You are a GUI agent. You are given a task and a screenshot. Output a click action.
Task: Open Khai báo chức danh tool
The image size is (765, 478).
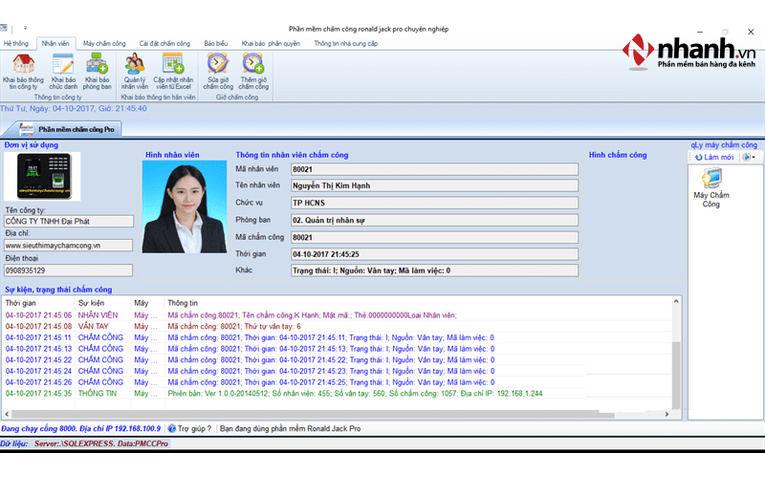[x=63, y=72]
